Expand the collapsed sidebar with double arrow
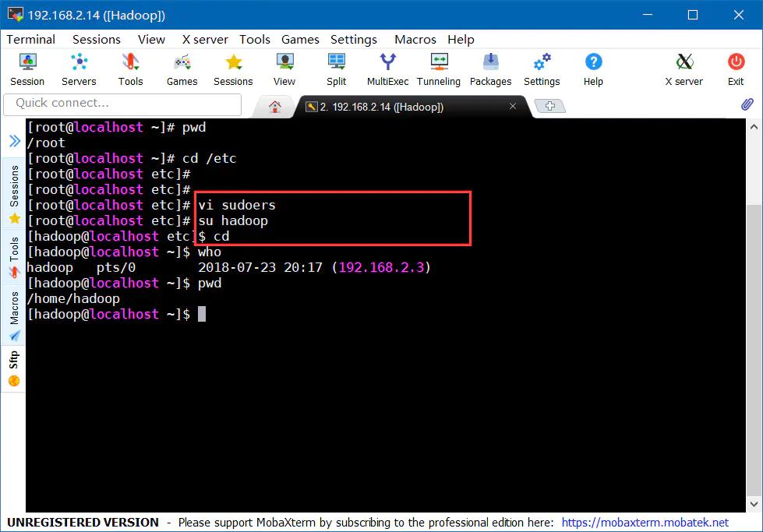763x532 pixels. point(14,141)
